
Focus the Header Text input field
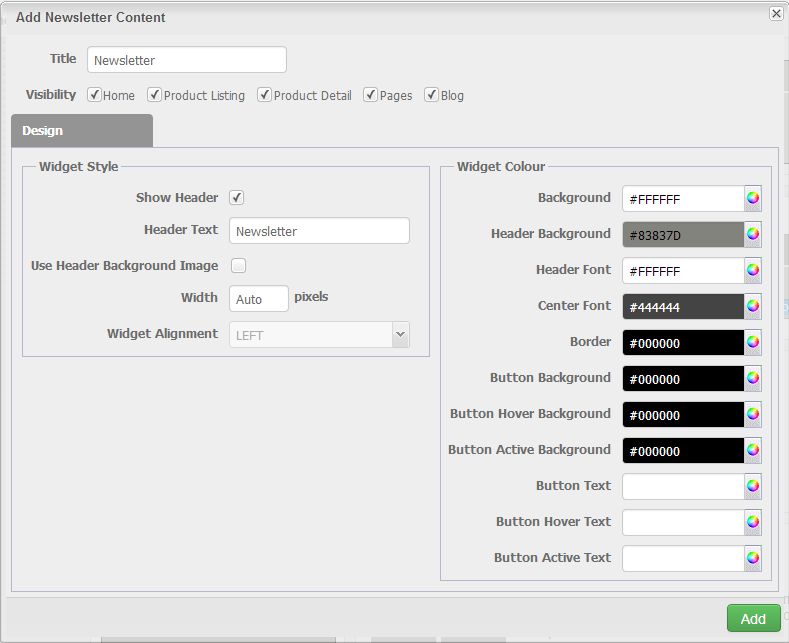point(319,231)
